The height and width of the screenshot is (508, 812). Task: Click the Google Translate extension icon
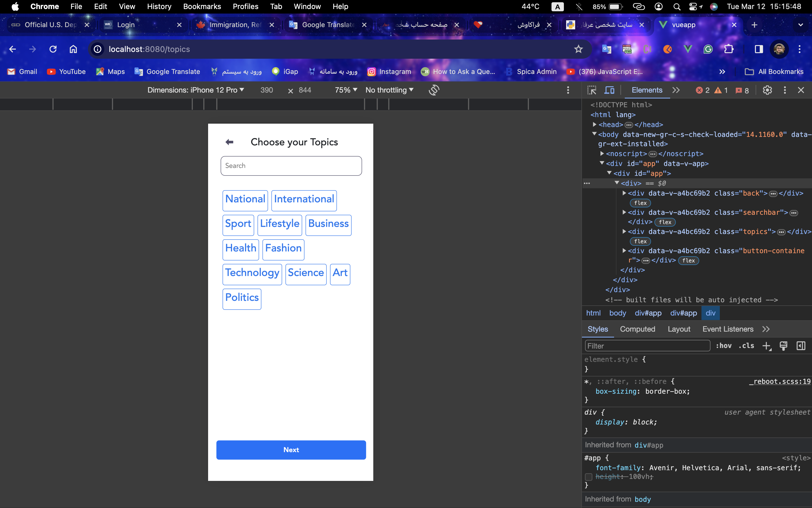coord(606,49)
